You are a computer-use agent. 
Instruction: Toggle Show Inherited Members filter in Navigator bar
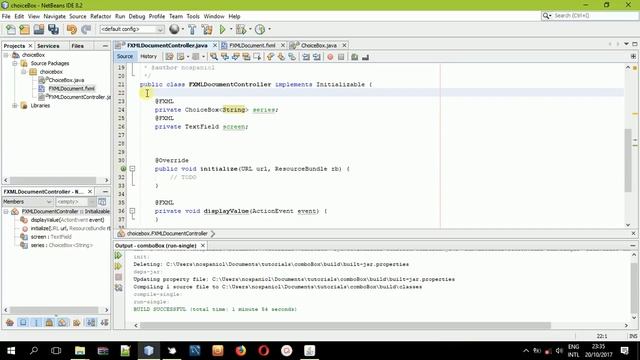pyautogui.click(x=10, y=322)
